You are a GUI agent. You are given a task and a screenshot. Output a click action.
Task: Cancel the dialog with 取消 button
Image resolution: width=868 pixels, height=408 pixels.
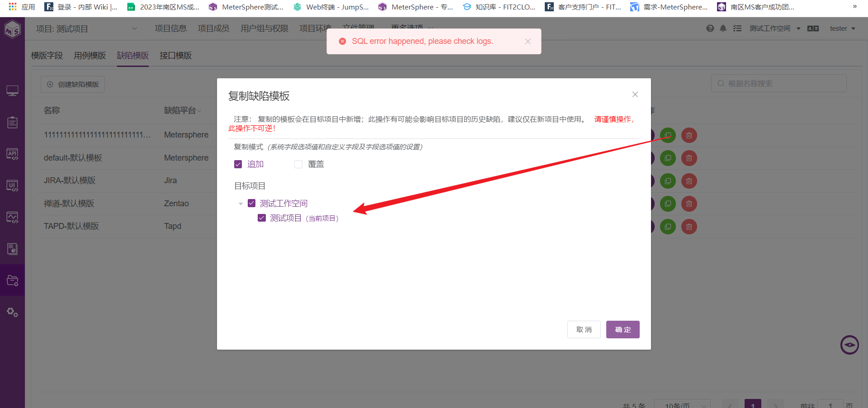pyautogui.click(x=584, y=329)
